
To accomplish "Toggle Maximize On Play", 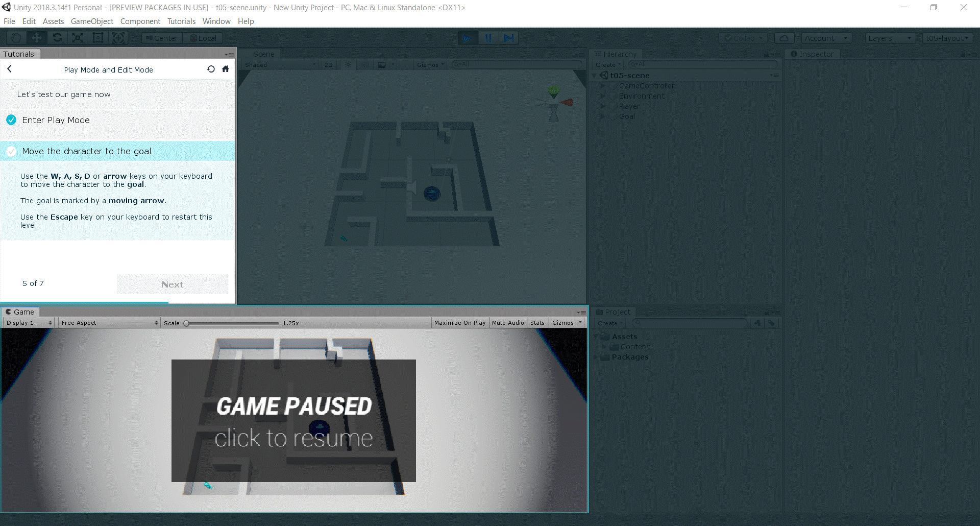I will [x=460, y=323].
